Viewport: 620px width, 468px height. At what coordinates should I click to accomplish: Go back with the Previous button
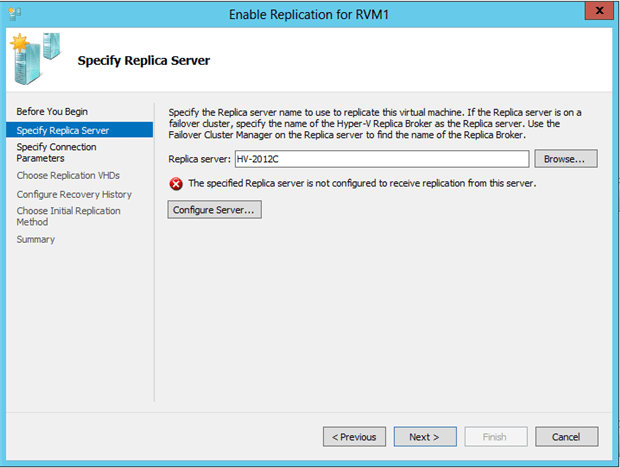click(354, 437)
